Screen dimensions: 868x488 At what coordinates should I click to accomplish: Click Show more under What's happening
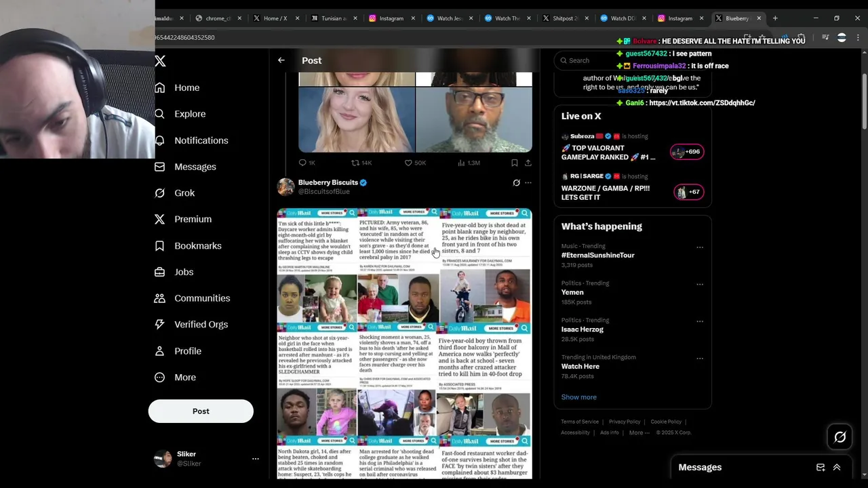(x=578, y=397)
